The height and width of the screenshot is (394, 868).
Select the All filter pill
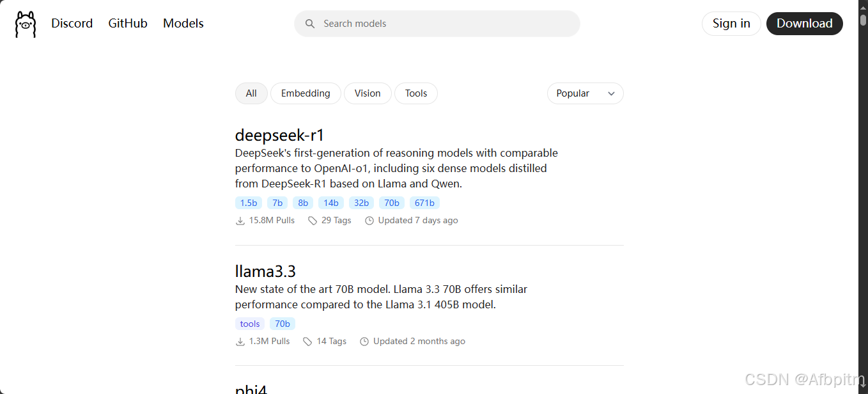click(x=251, y=93)
